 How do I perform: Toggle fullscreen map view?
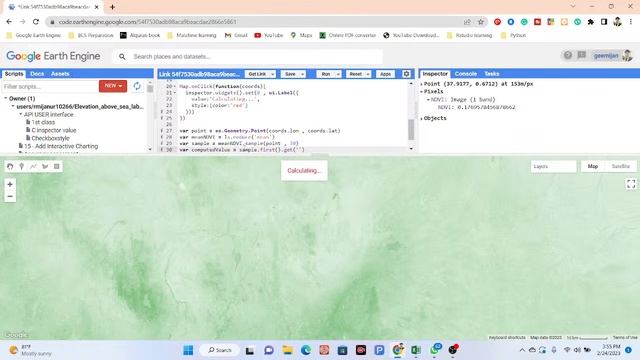click(631, 184)
